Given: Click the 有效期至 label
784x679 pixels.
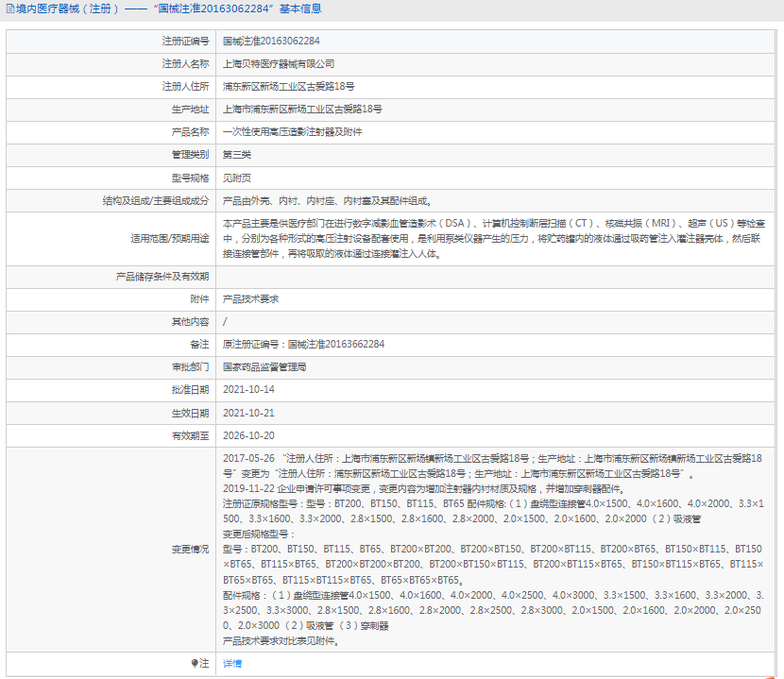Looking at the screenshot, I should tap(190, 435).
